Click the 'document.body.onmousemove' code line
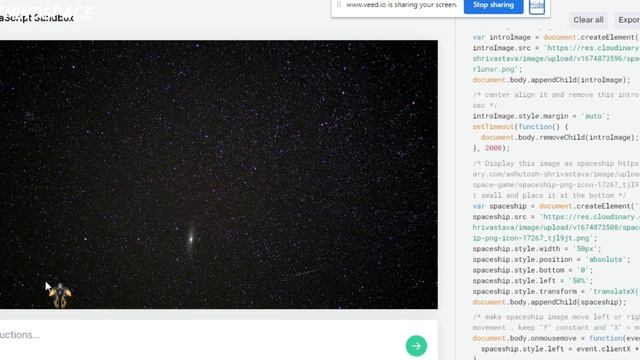 coord(556,338)
